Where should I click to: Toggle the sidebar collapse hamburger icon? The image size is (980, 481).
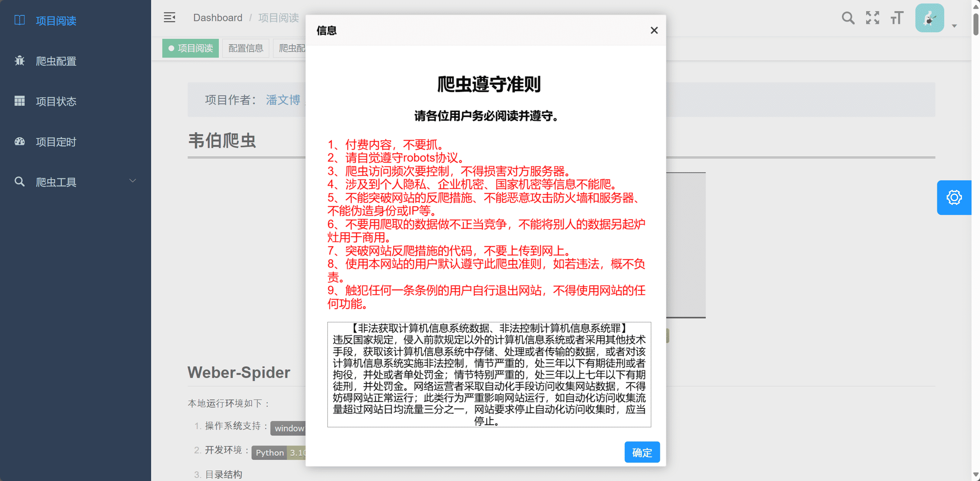169,17
